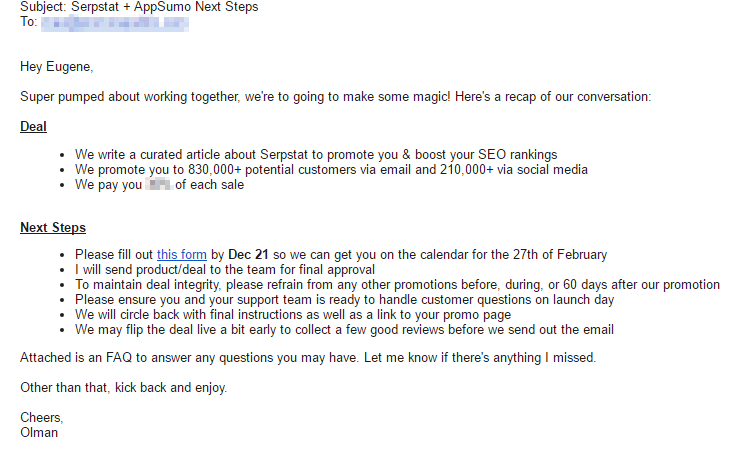Viewport: 738px width, 449px height.
Task: Click the "kick back and enjoy" line
Action: point(124,388)
